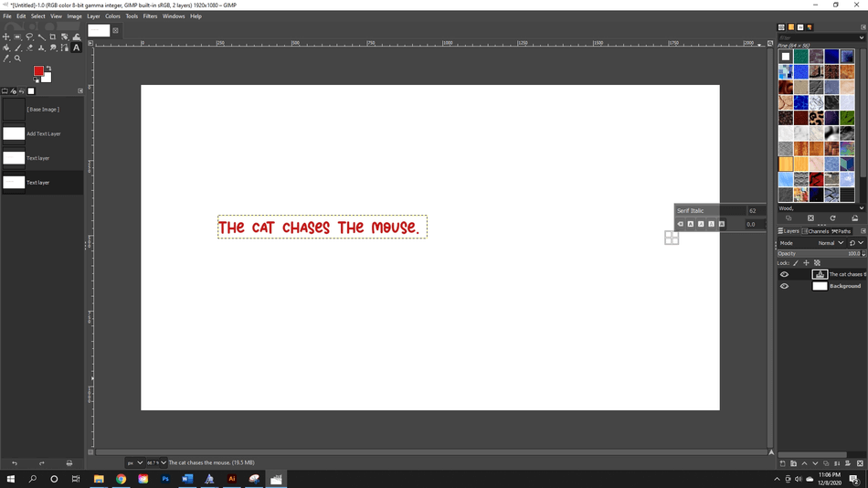This screenshot has height=488, width=868.
Task: Refresh patterns button
Action: [x=832, y=218]
